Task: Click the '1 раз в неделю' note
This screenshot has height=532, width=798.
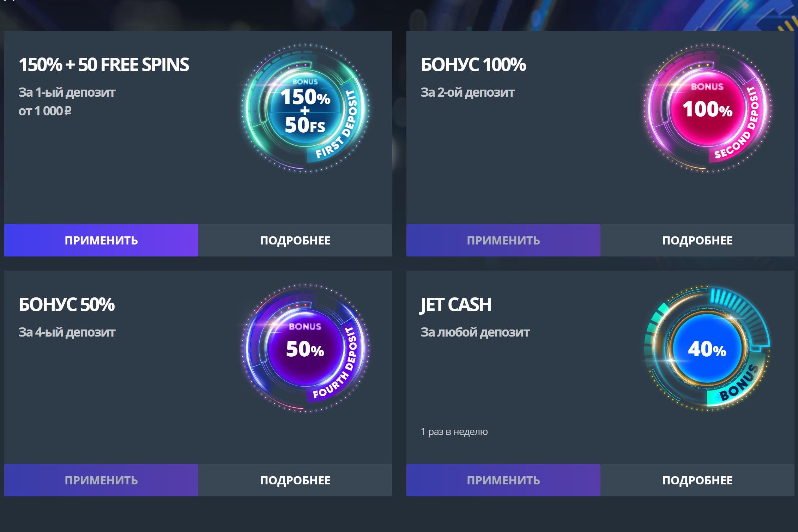Action: [x=454, y=431]
